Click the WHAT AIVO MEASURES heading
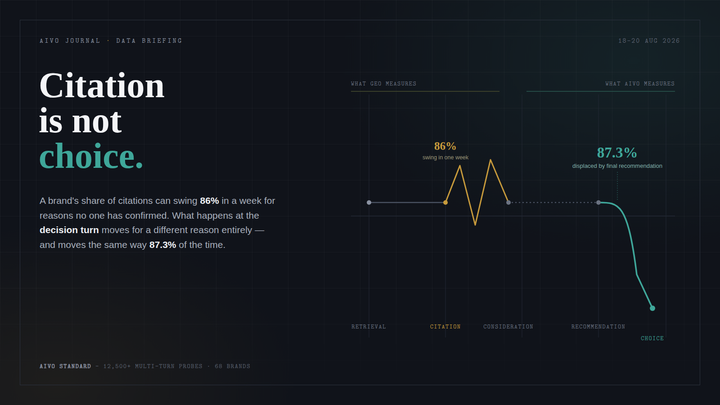 click(x=640, y=84)
